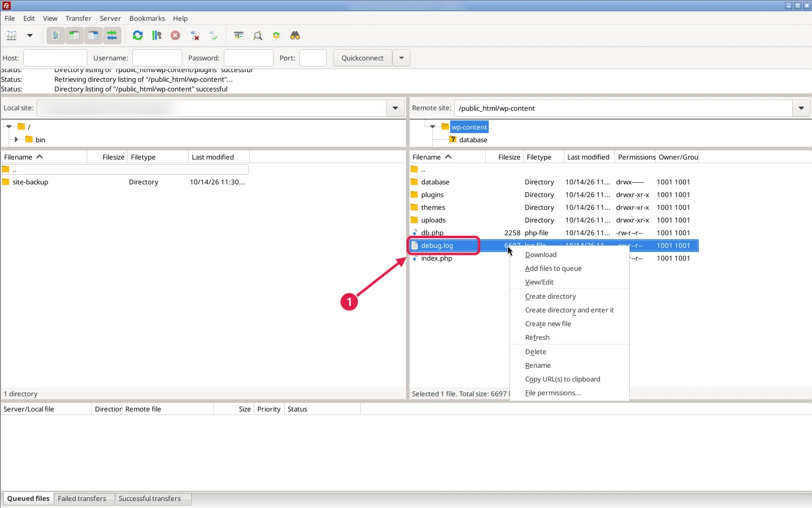
Task: Click the debug.log file icon
Action: (415, 245)
